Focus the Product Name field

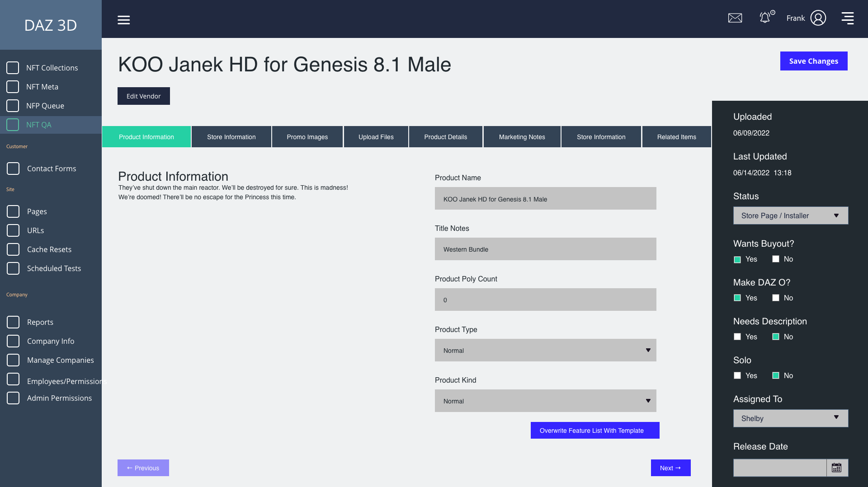coord(546,198)
